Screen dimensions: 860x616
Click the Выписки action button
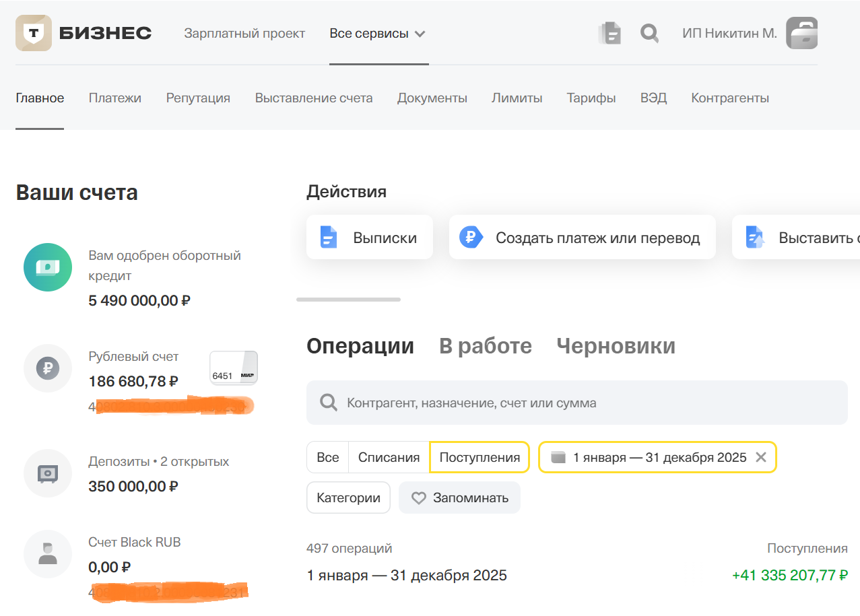370,238
